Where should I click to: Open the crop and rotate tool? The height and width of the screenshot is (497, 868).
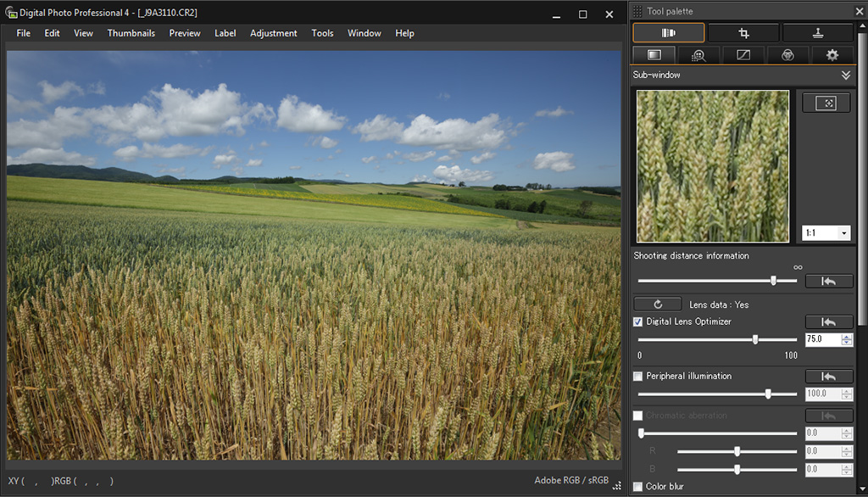743,33
